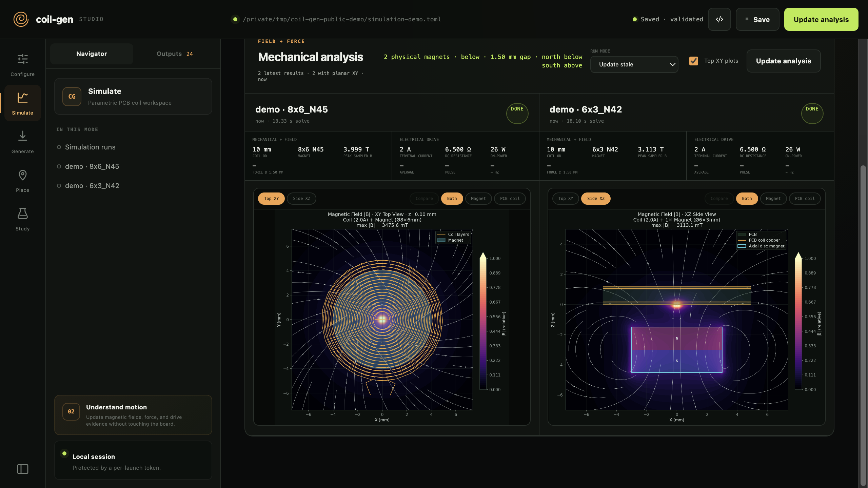Click the '18.10 s solve' run time
Viewport: 868px width, 488px height.
click(585, 121)
